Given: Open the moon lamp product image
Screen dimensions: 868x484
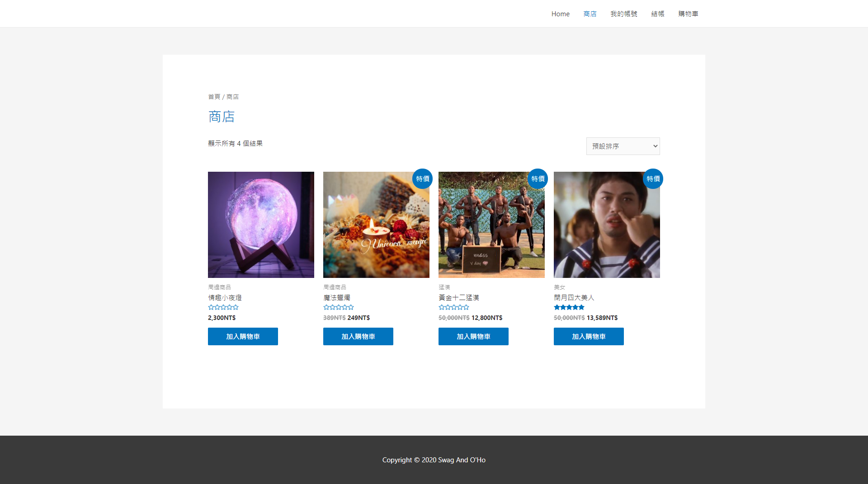Looking at the screenshot, I should point(261,225).
